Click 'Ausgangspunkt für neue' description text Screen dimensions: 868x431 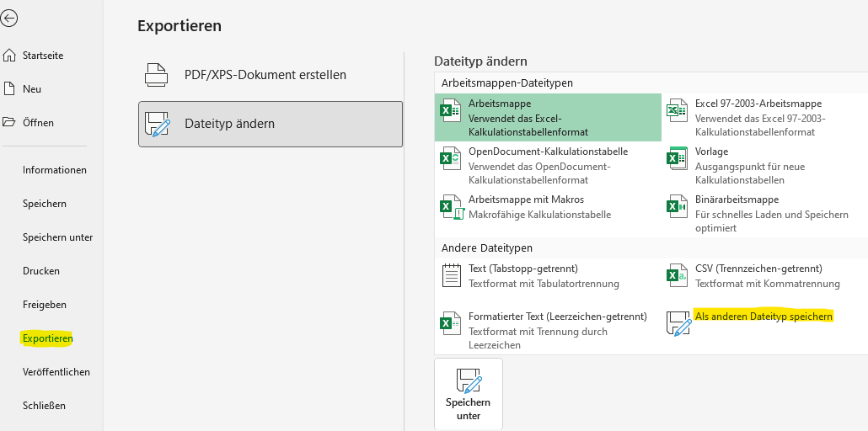tap(750, 166)
